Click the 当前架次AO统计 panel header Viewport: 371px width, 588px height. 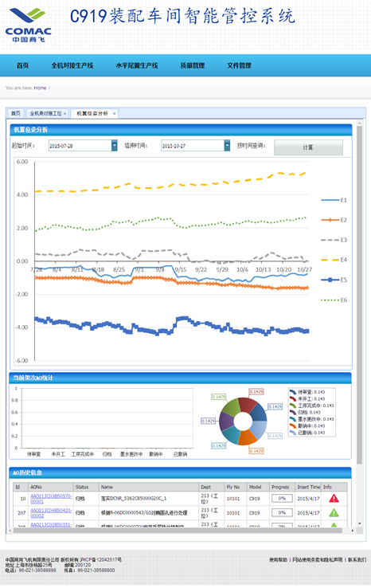coord(180,378)
